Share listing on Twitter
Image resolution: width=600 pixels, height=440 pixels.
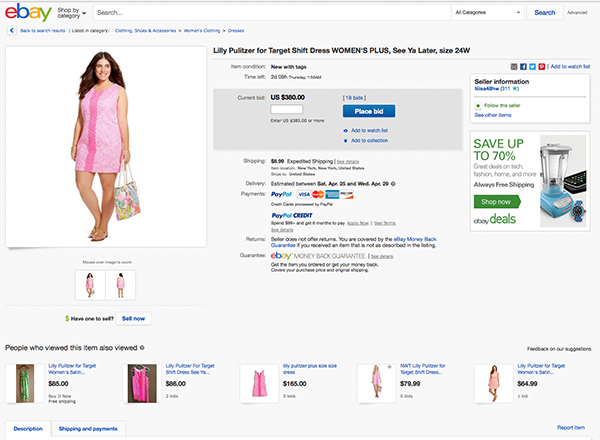pyautogui.click(x=530, y=65)
